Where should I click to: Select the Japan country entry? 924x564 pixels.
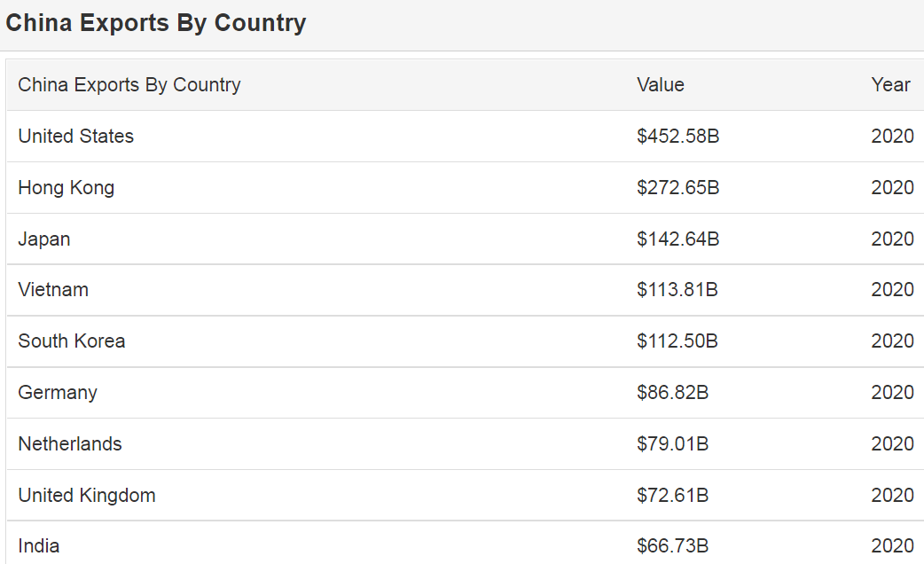44,239
